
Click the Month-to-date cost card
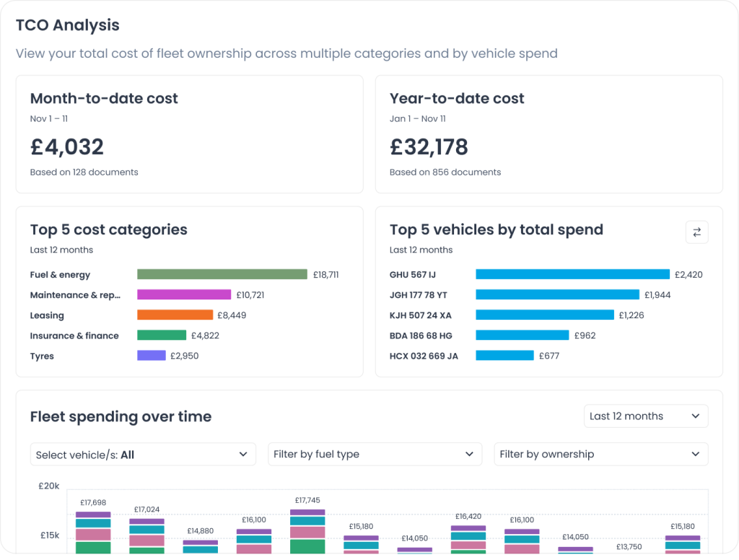point(189,134)
